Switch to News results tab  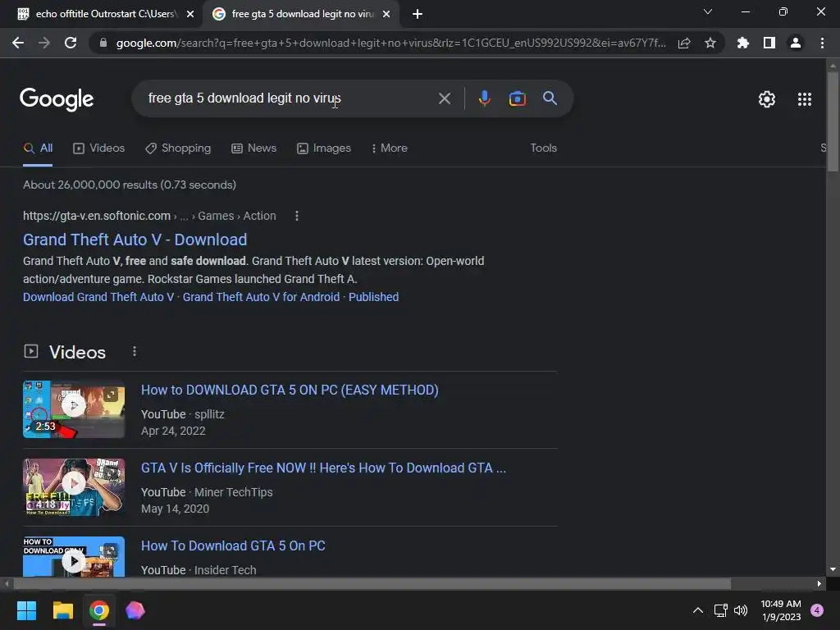coord(253,148)
